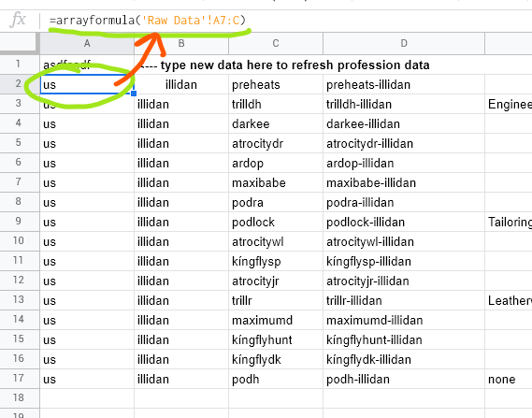Click the cell with 'kíngflyhunt-illidan'
Image resolution: width=532 pixels, height=418 pixels.
(x=404, y=340)
